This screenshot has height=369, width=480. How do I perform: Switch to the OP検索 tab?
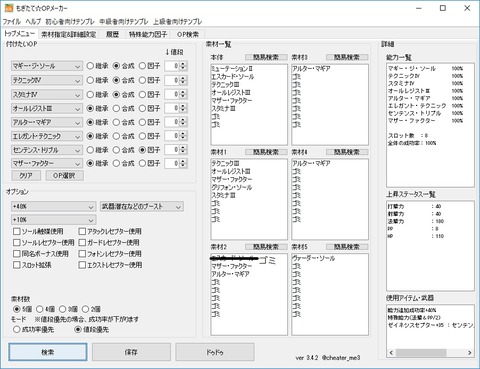click(188, 34)
